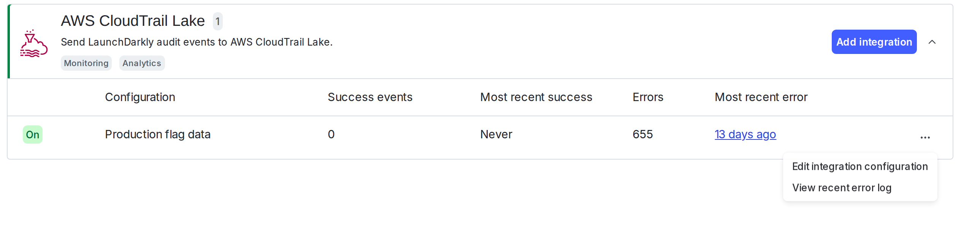Image resolution: width=980 pixels, height=228 pixels.
Task: Click the Add integration button
Action: tap(874, 42)
